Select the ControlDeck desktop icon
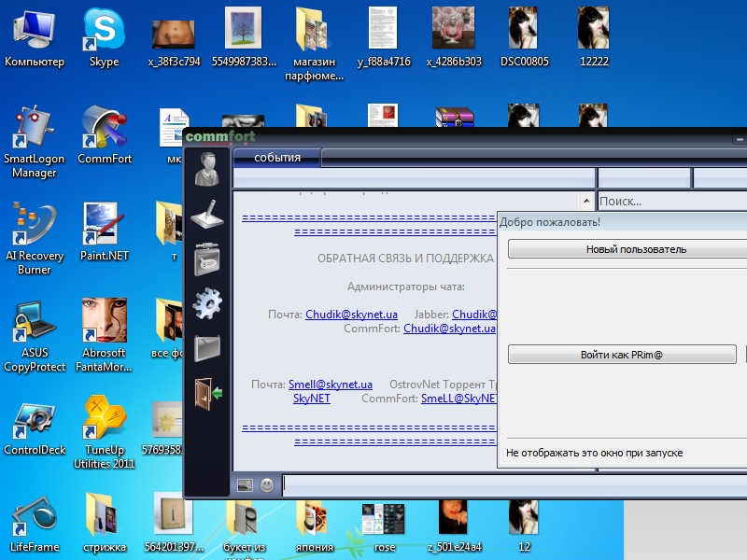The width and height of the screenshot is (747, 560). pyautogui.click(x=35, y=428)
